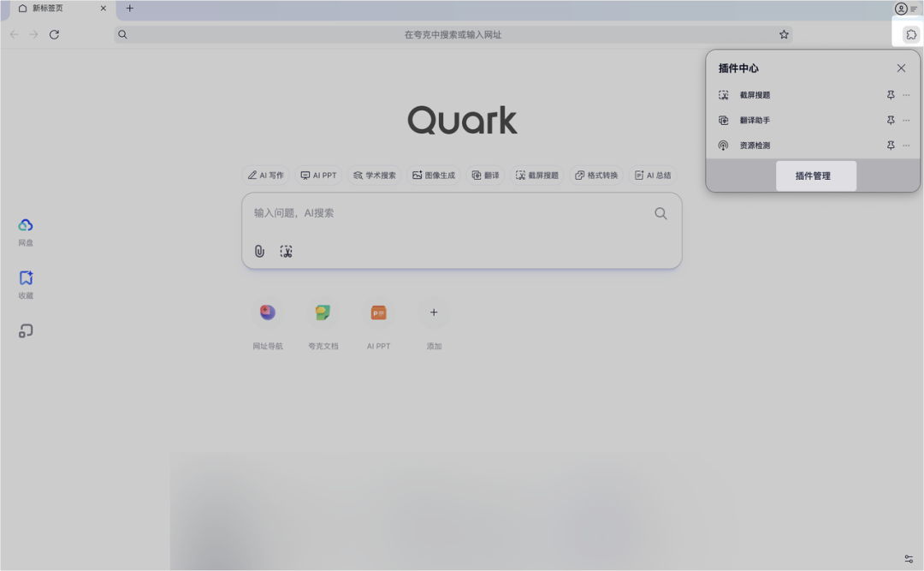Pin the 截屏搜题 plugin
Image resolution: width=924 pixels, height=571 pixels.
tap(891, 95)
